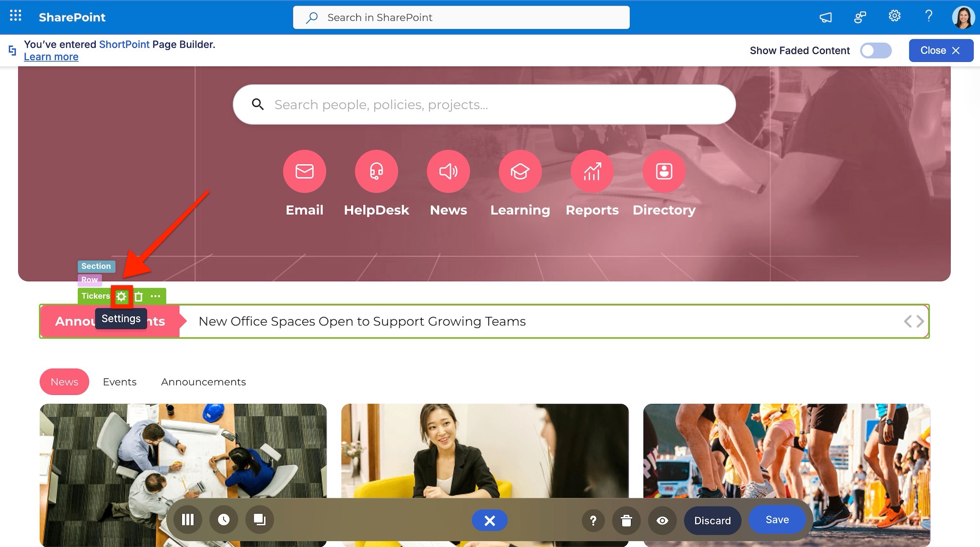Save the page changes
This screenshot has height=547, width=980.
[777, 520]
